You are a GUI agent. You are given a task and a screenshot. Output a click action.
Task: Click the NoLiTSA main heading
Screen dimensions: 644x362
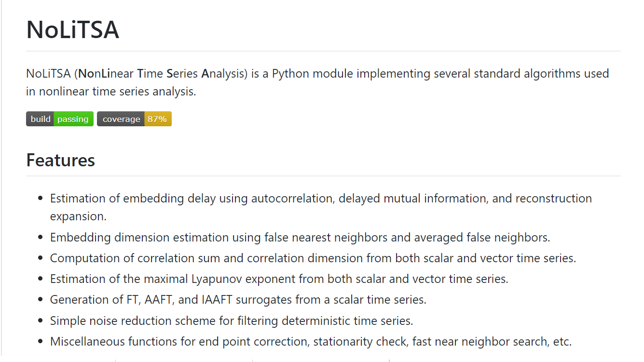click(72, 30)
